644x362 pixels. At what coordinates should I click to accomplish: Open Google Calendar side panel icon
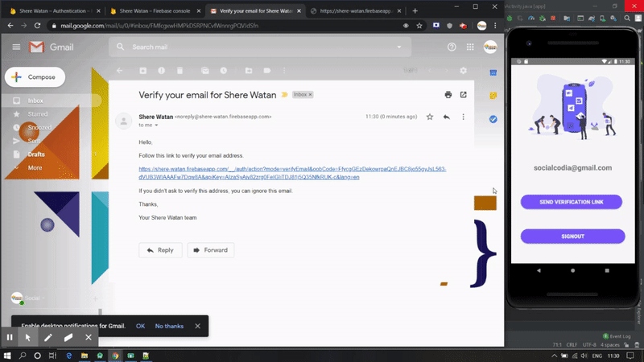[493, 72]
